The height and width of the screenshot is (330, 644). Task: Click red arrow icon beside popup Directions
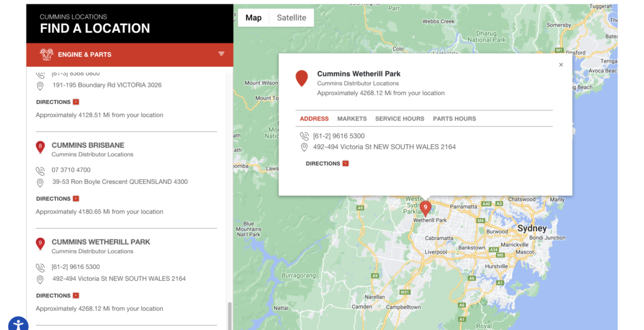click(345, 163)
